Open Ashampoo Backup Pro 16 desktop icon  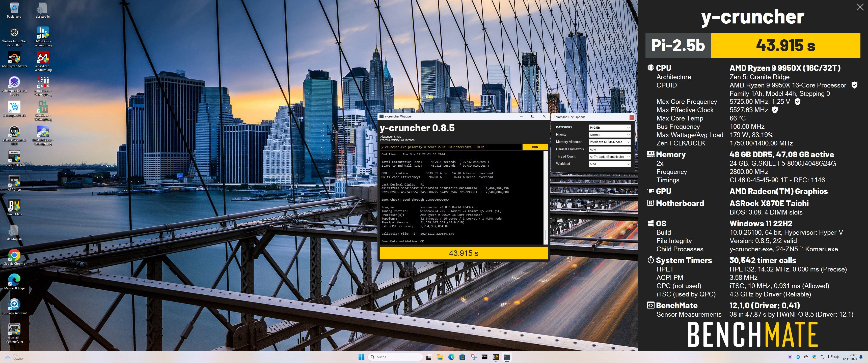[x=14, y=86]
